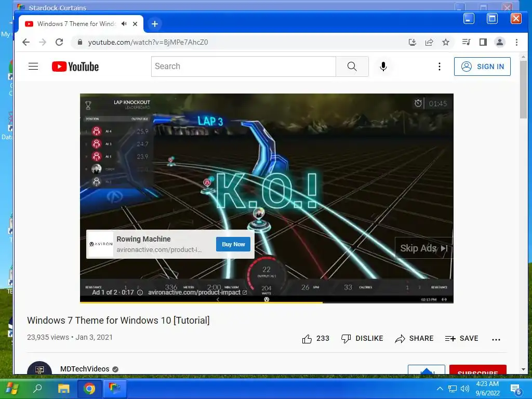Bookmark this page with the star
Image resolution: width=532 pixels, height=399 pixels.
pyautogui.click(x=446, y=42)
